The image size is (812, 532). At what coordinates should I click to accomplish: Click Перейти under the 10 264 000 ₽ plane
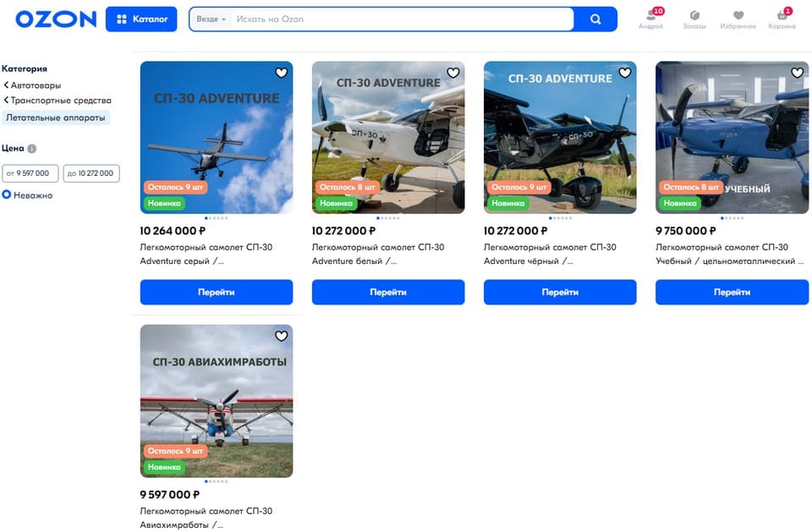coord(217,292)
